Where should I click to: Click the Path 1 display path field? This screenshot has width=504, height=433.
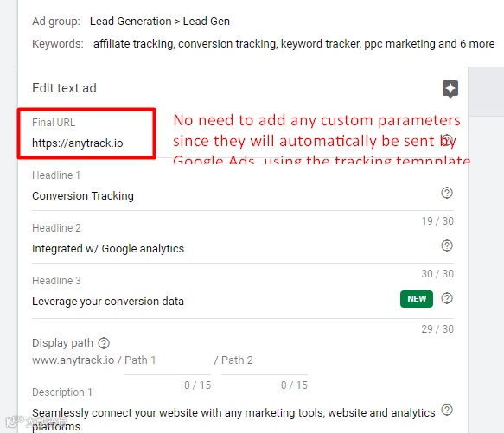168,360
